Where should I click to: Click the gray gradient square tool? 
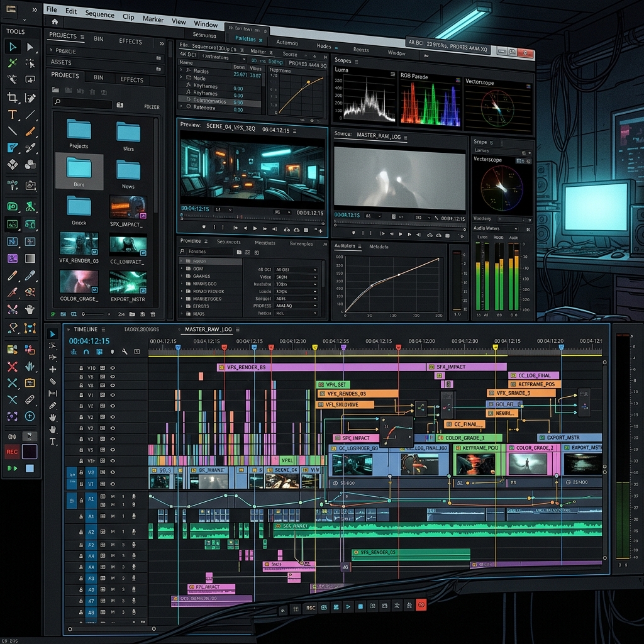[30, 258]
